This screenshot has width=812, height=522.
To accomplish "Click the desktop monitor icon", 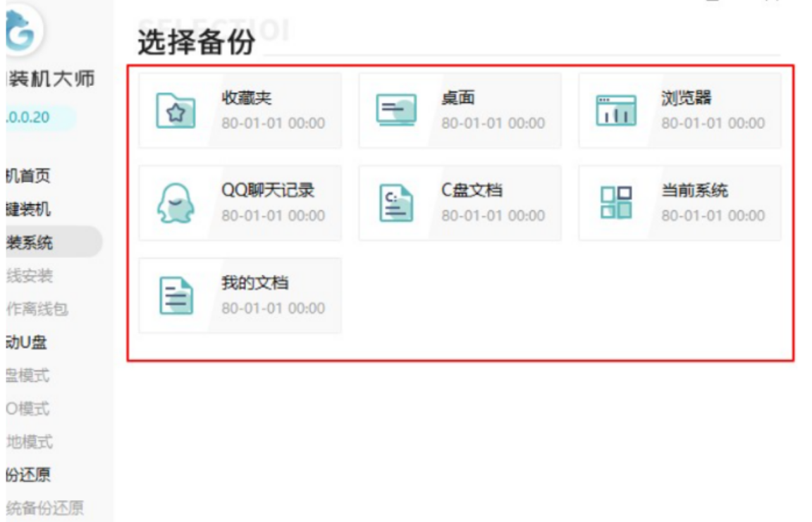I will (x=396, y=110).
